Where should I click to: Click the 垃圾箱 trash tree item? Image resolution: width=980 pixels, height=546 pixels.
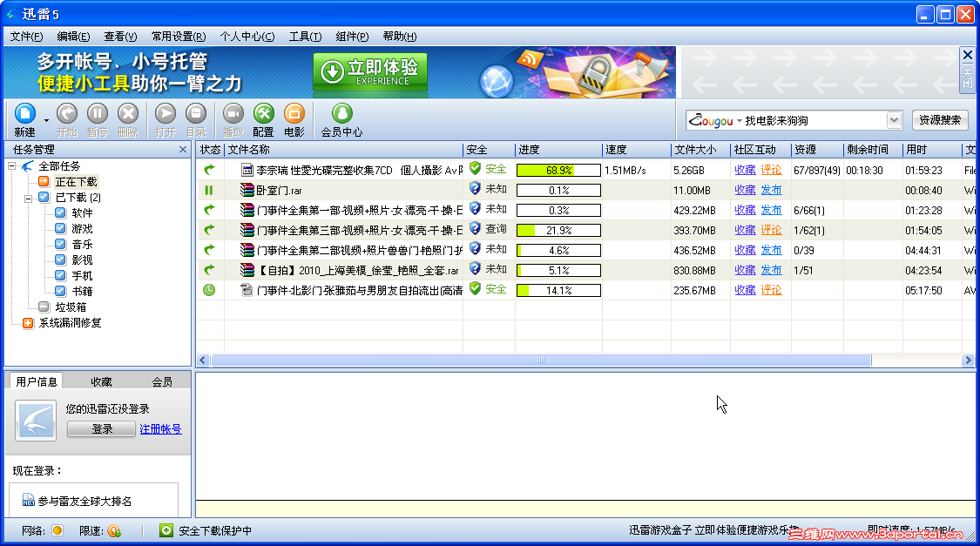coord(71,307)
